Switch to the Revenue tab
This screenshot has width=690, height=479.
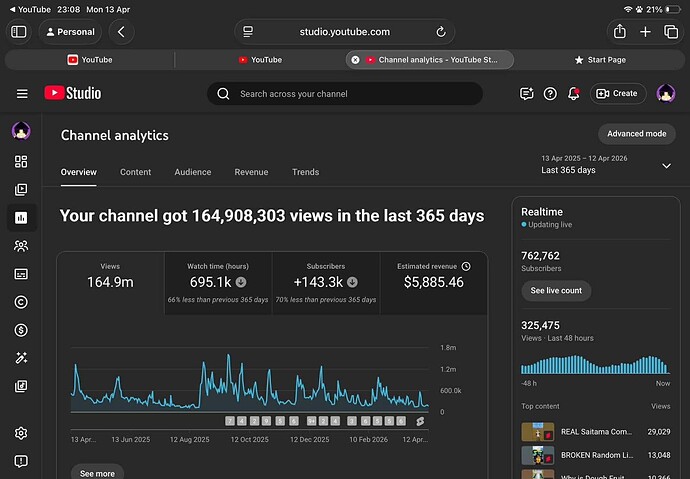point(251,172)
